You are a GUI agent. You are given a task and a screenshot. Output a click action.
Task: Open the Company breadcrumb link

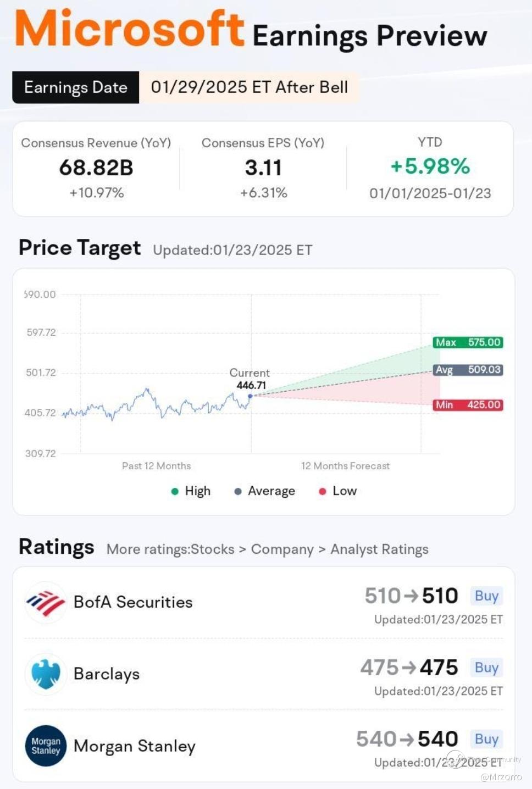282,549
